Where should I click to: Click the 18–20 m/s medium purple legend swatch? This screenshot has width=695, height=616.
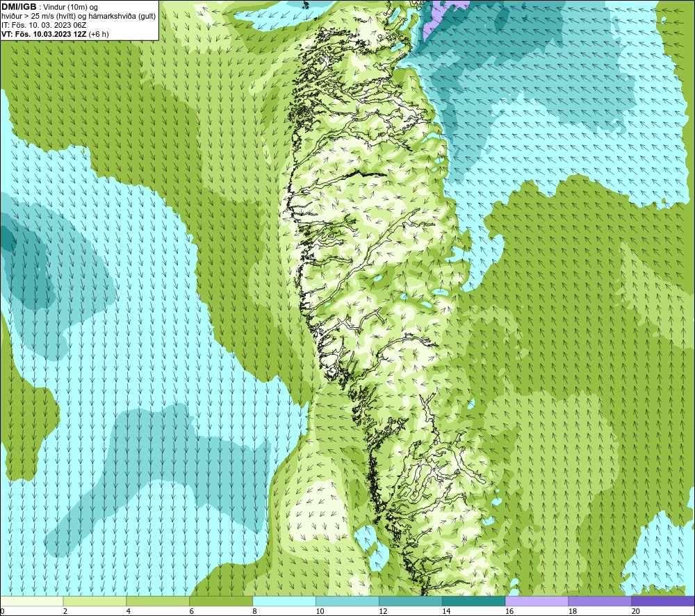(x=600, y=601)
